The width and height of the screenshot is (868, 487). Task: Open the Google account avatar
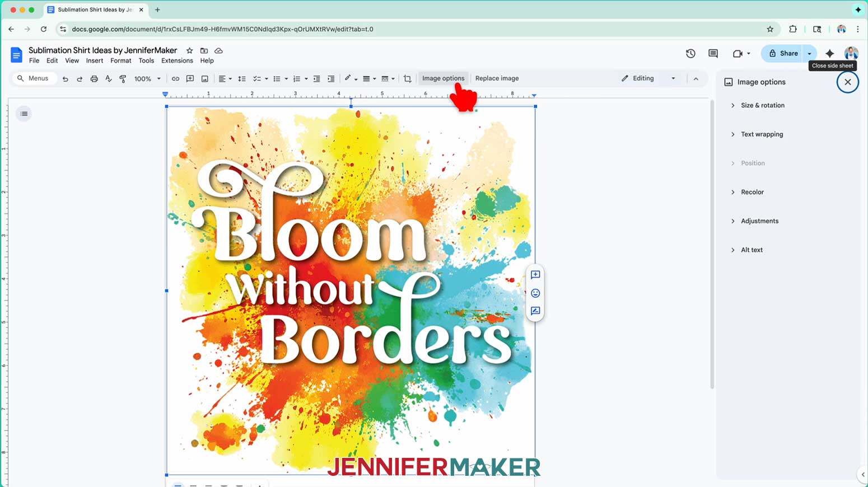click(x=851, y=54)
